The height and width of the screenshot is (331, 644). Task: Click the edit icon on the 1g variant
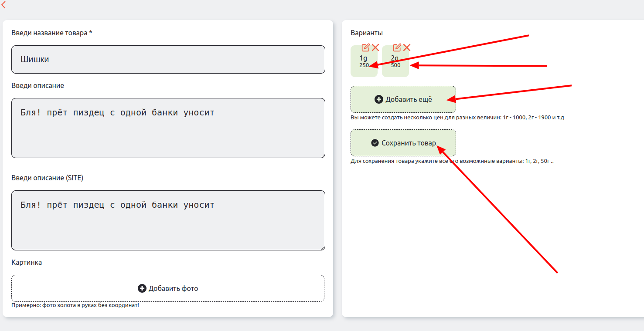(365, 47)
